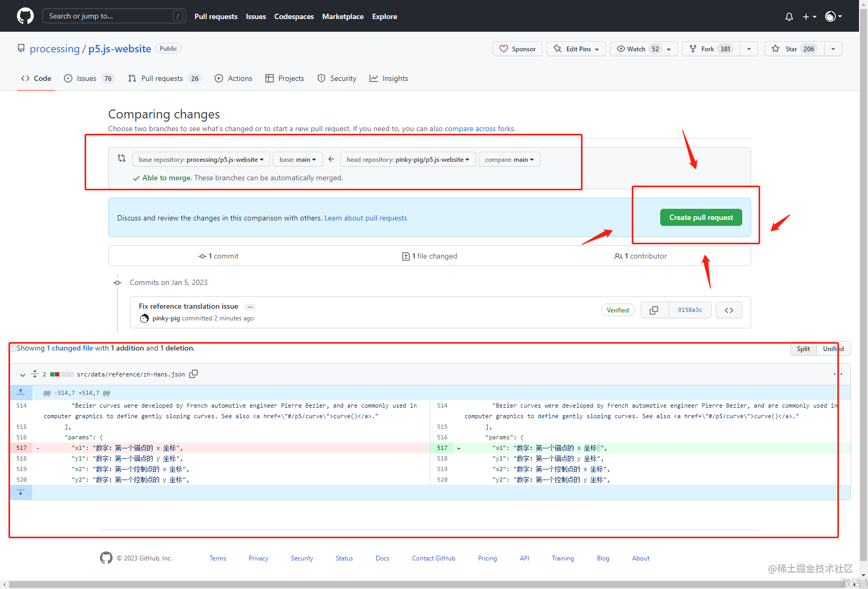
Task: Switch to the repository Issues tab
Action: click(89, 78)
